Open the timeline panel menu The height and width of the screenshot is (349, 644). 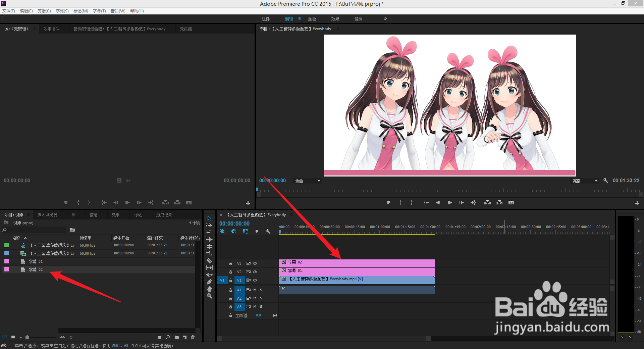[291, 215]
